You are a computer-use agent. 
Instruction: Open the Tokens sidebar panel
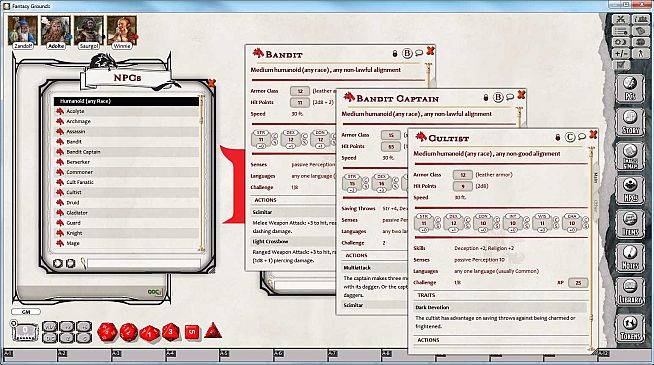click(630, 328)
